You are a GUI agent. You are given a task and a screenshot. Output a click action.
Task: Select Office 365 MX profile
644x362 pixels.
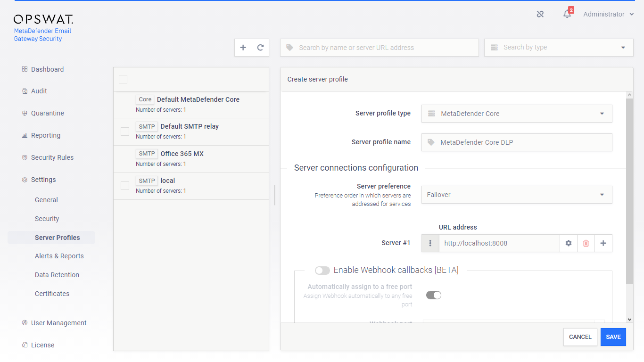(191, 159)
